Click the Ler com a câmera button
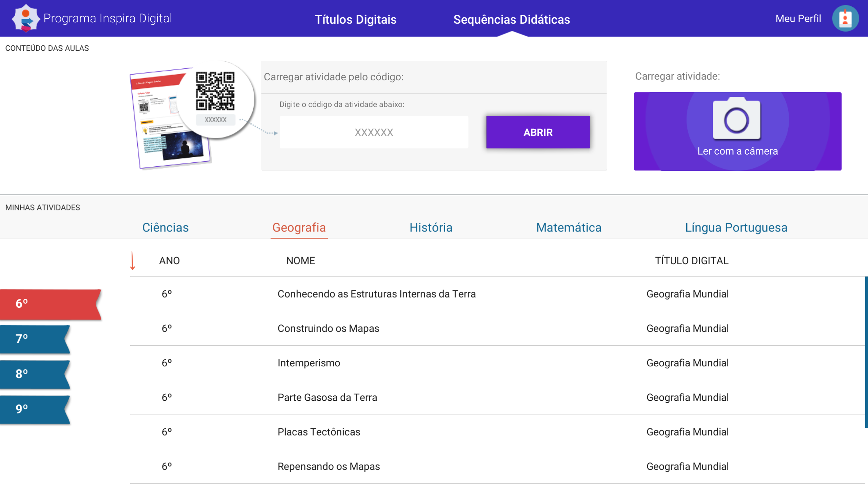 pyautogui.click(x=737, y=131)
